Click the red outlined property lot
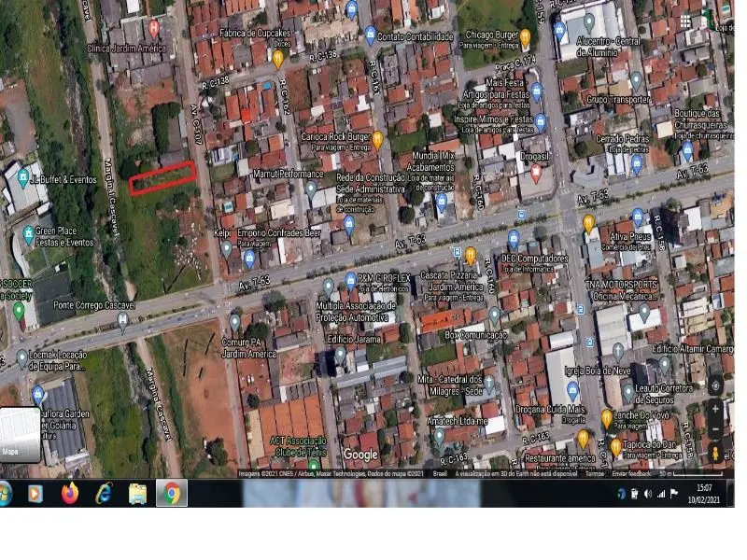Image resolution: width=747 pixels, height=560 pixels. coord(164,177)
